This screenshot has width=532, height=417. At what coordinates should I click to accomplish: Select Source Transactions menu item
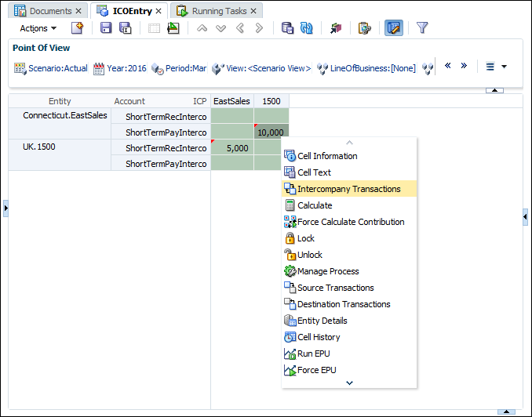point(349,288)
